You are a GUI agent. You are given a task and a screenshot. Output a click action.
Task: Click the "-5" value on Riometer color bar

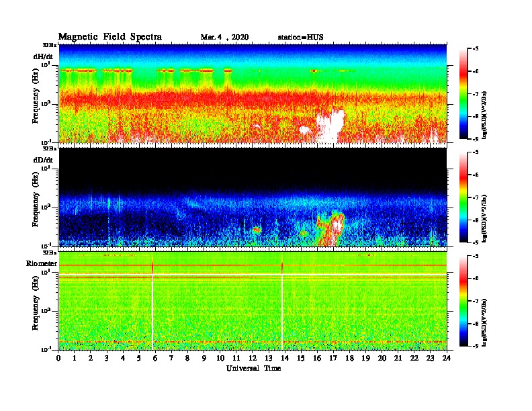coord(475,256)
